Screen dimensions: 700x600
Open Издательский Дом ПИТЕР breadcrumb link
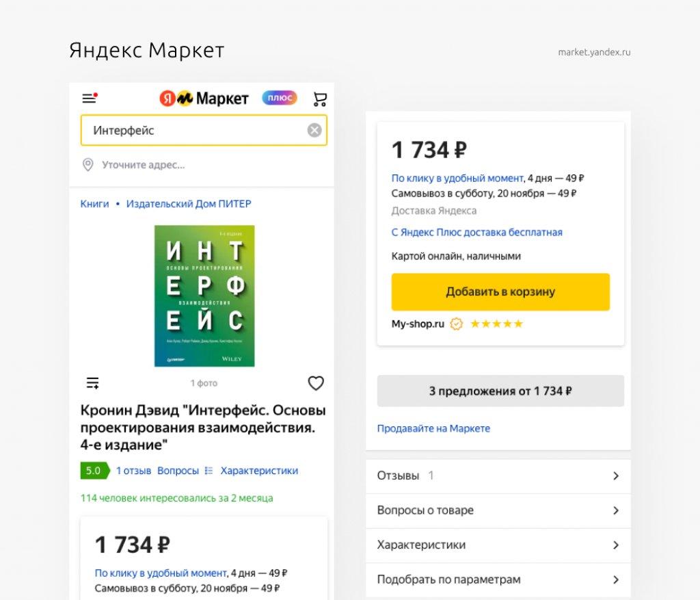click(189, 204)
